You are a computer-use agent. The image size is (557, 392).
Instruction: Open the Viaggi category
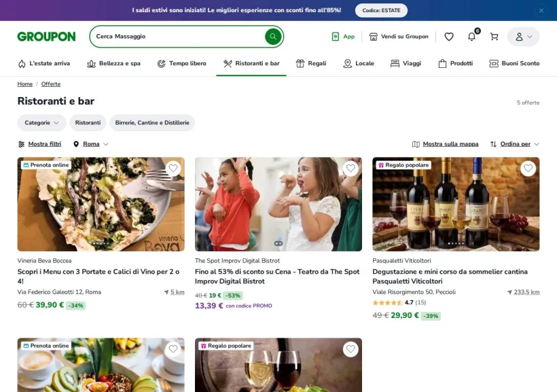coord(406,63)
